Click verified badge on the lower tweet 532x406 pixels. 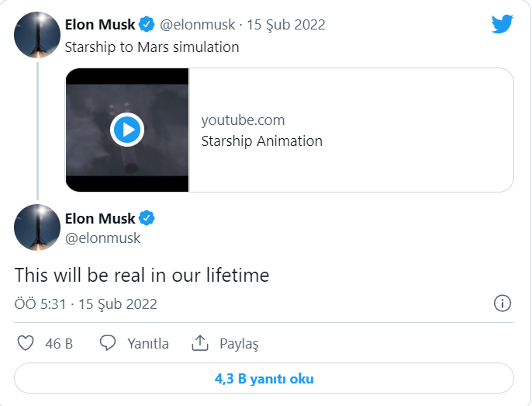click(147, 218)
